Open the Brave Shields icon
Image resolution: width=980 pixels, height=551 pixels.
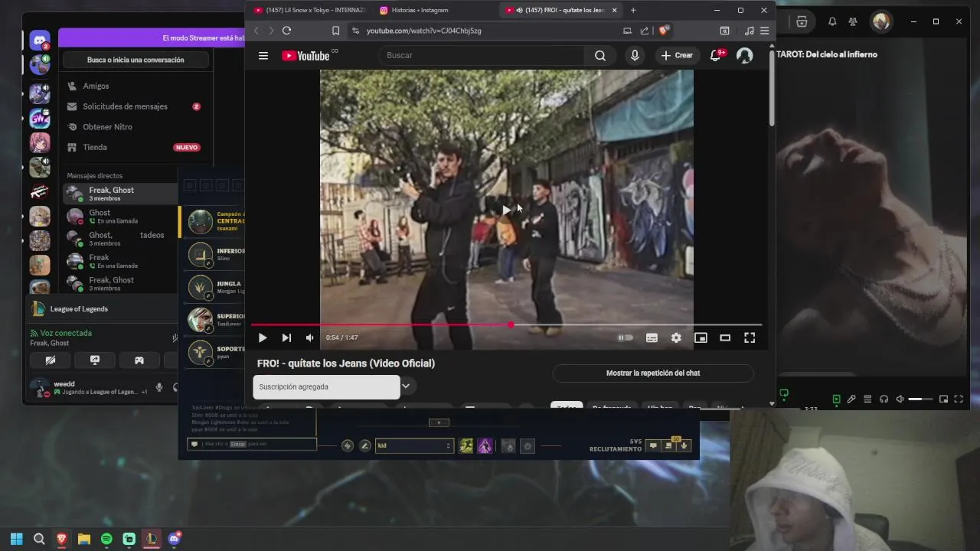pyautogui.click(x=664, y=31)
